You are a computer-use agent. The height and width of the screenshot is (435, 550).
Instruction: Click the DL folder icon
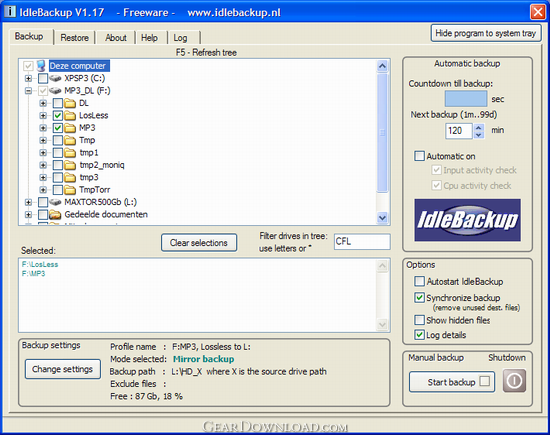point(70,103)
